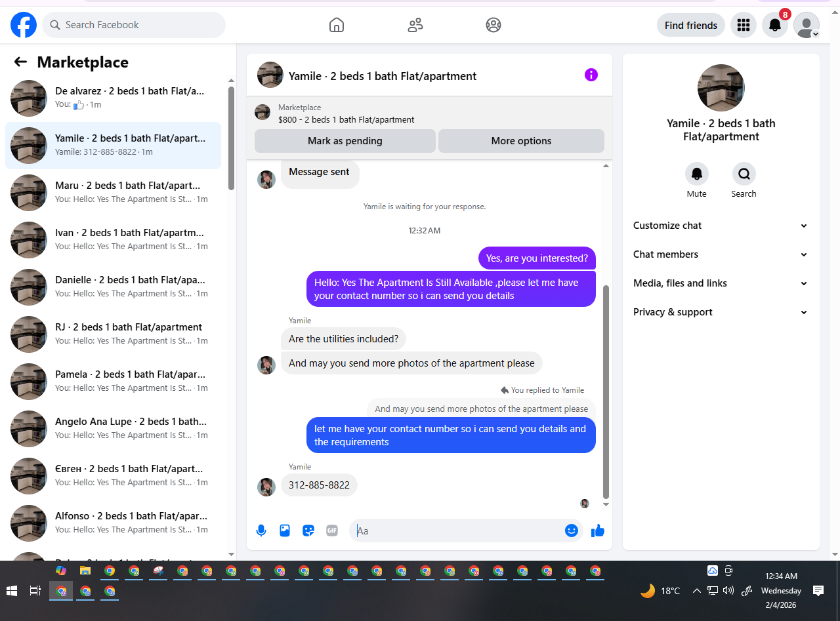The image size is (840, 621).
Task: Focus the Search Facebook field
Action: 134,25
